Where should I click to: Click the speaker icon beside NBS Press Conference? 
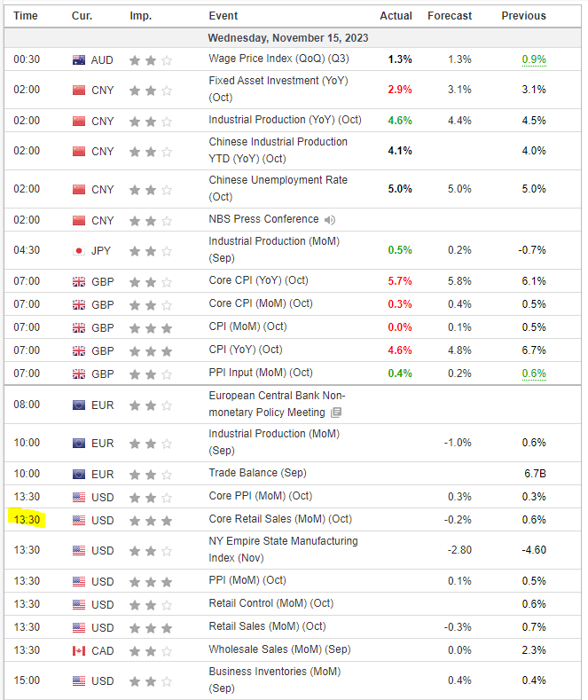tap(330, 220)
